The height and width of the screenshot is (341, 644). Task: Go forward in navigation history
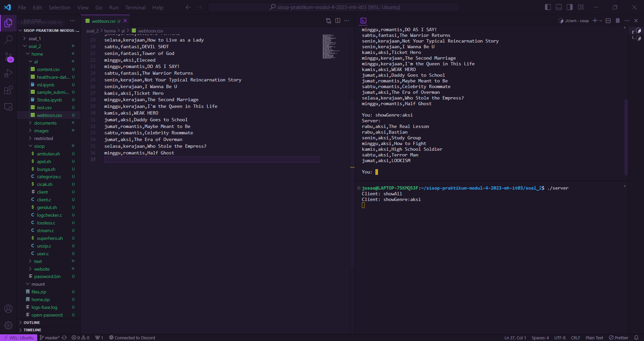point(199,7)
